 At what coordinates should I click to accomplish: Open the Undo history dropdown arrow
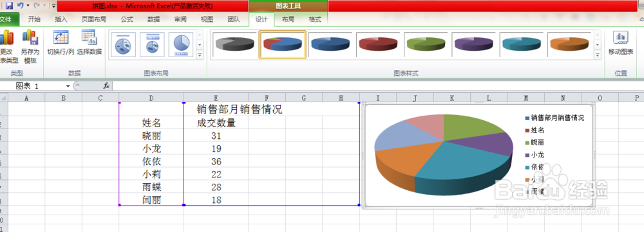point(28,6)
